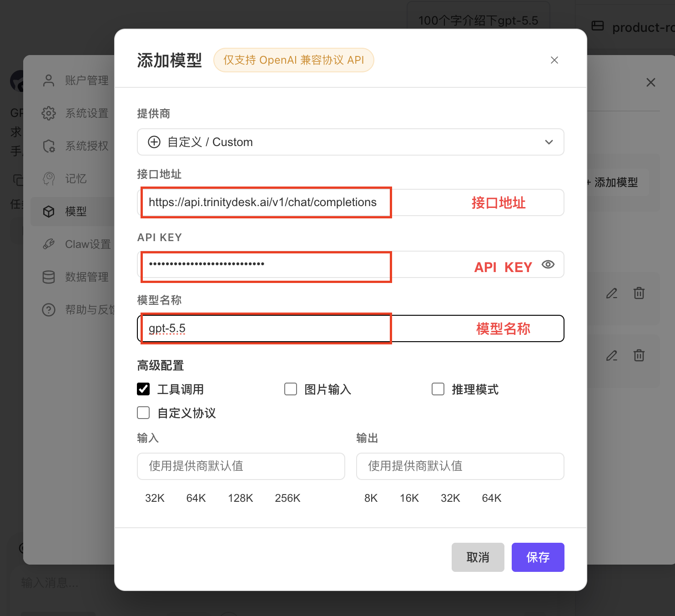Edit the lower model entry with the pencil icon
This screenshot has width=675, height=616.
coord(612,355)
